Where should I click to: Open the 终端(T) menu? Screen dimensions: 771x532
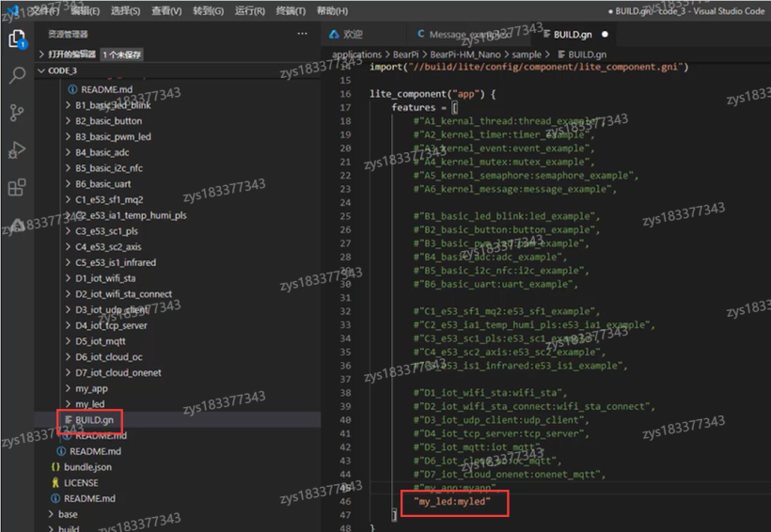pos(290,11)
